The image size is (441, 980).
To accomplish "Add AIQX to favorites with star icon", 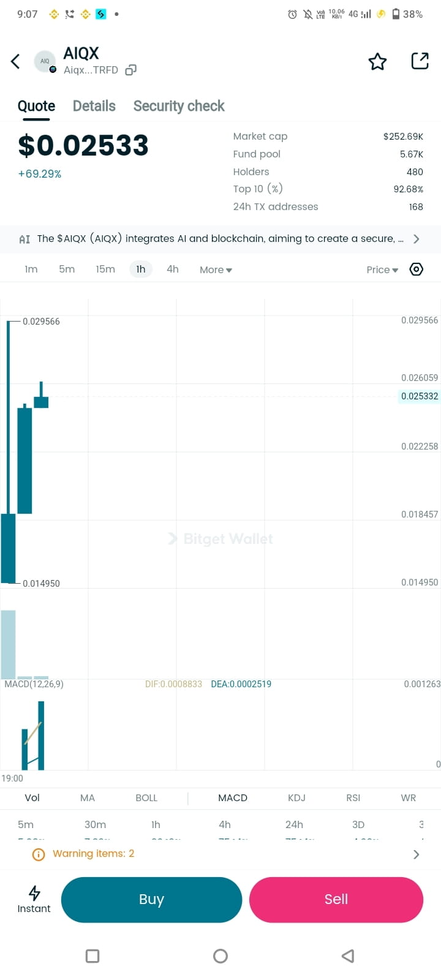I will [377, 61].
